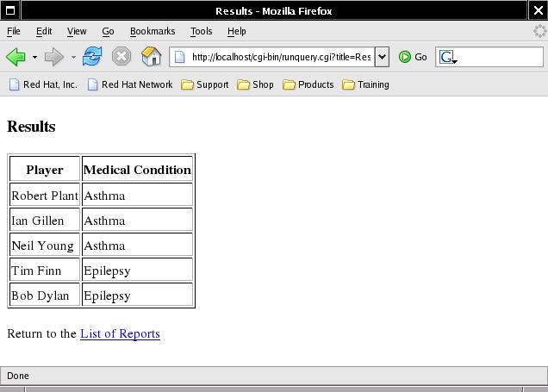This screenshot has width=548, height=392.
Task: Click the green Back arrow button
Action: tap(16, 57)
